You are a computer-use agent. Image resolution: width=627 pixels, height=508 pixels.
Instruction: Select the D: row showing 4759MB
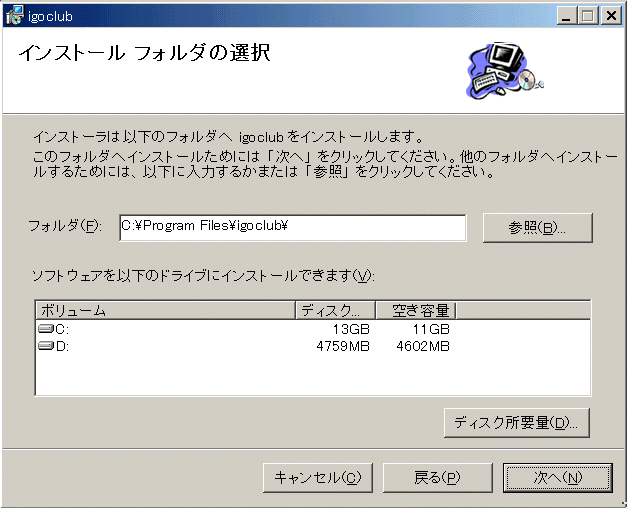(x=313, y=346)
